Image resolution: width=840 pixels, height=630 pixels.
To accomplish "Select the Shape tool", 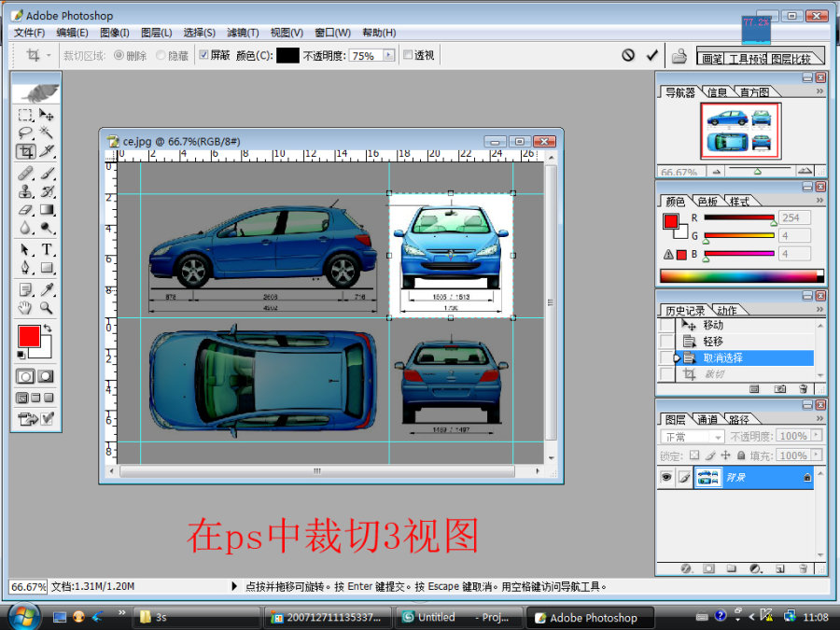I will [47, 267].
